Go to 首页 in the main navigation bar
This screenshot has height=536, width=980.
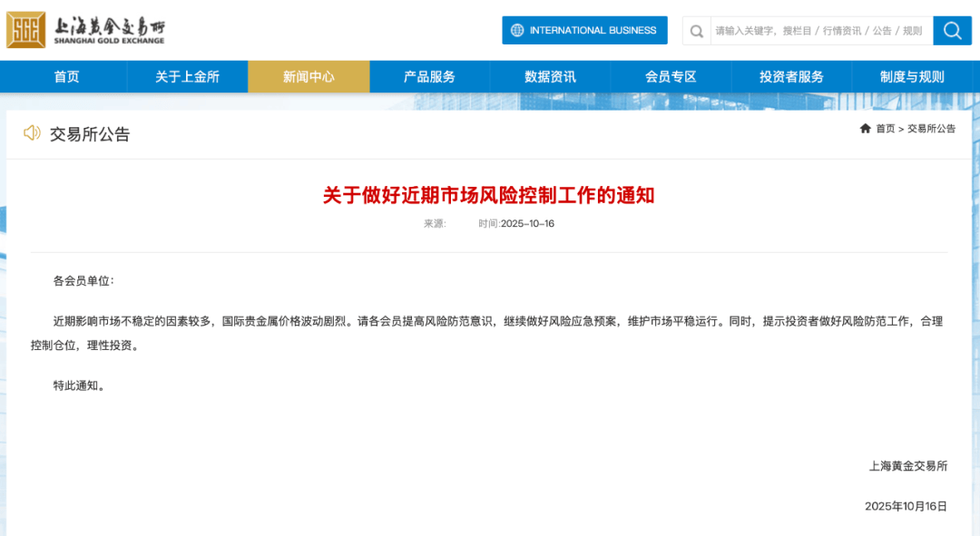pyautogui.click(x=66, y=77)
